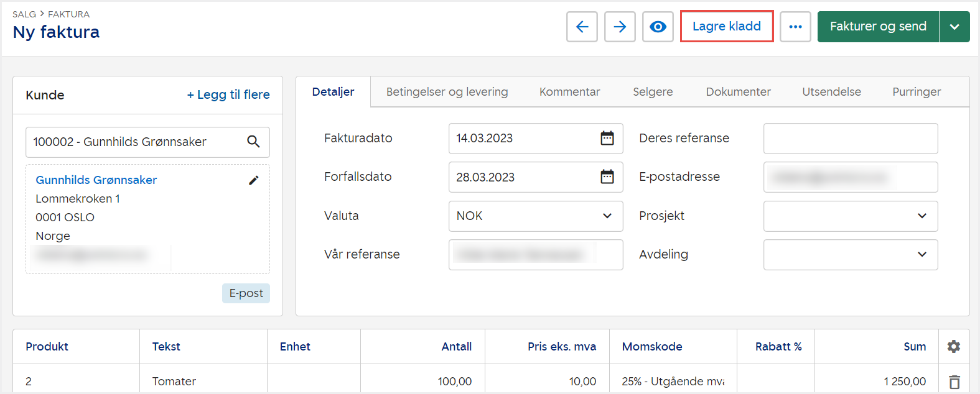Expand the Valuta NOK dropdown

coord(607,216)
